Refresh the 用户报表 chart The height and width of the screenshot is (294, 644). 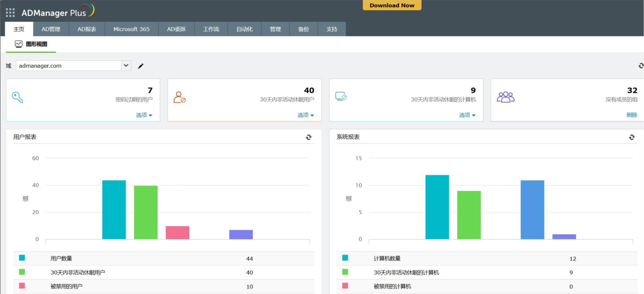309,137
